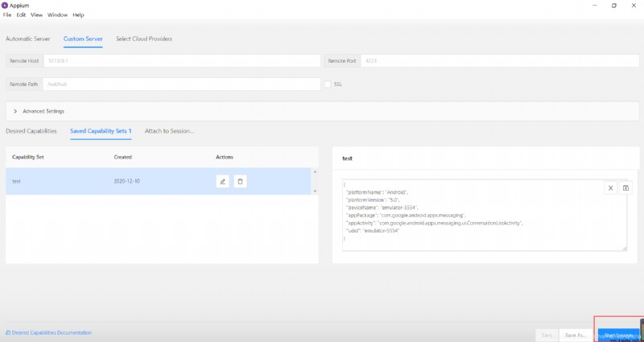Click the Save As button
Viewport: 644px width, 342px height.
(574, 336)
